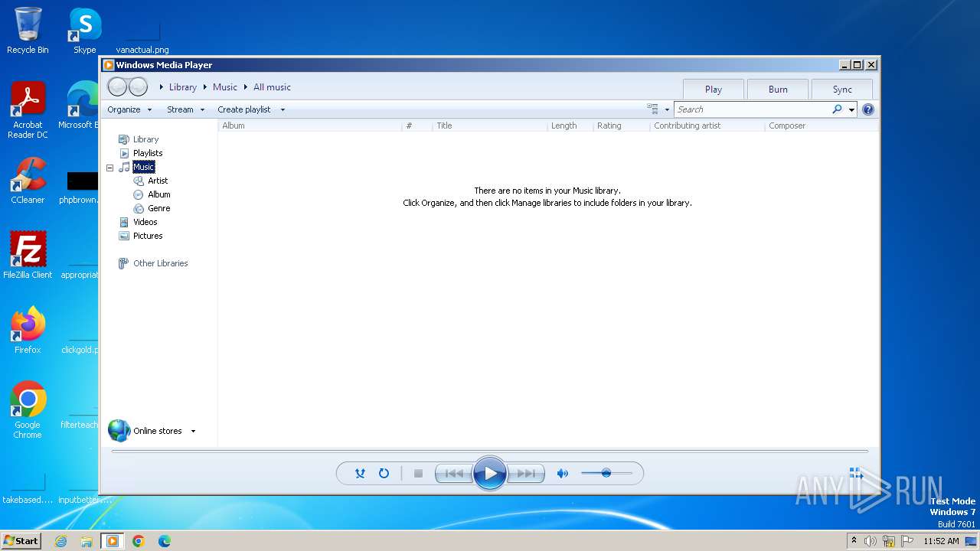The image size is (980, 551).
Task: Click the Previous track button
Action: tap(453, 474)
